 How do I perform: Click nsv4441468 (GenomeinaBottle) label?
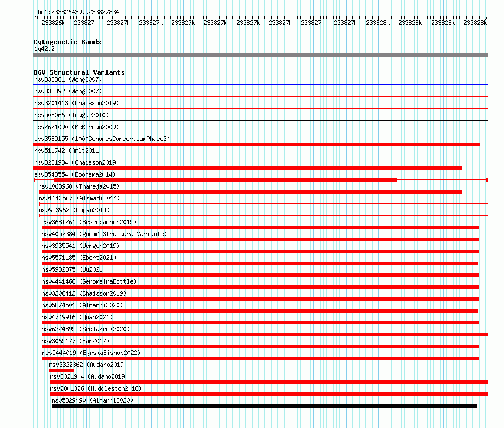tap(89, 281)
